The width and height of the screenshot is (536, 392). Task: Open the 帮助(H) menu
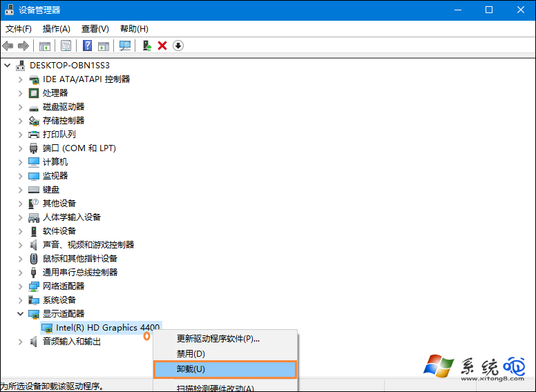point(134,29)
